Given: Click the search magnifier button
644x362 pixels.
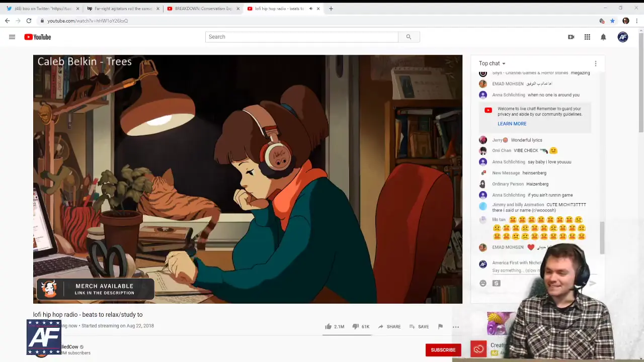Looking at the screenshot, I should click(x=409, y=37).
